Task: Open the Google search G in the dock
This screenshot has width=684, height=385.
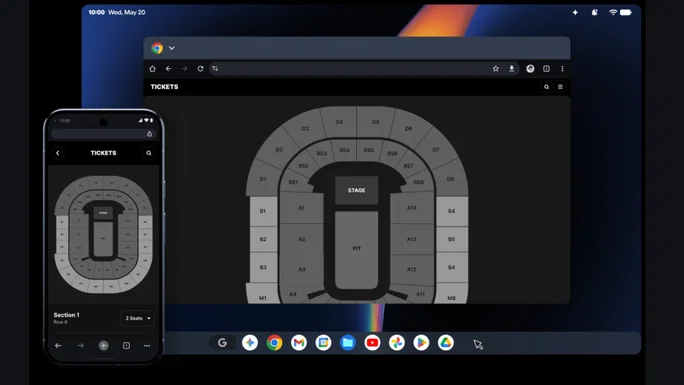Action: 222,343
